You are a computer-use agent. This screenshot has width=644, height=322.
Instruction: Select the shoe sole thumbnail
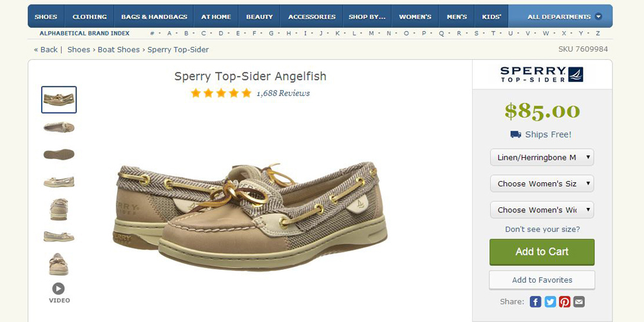pos(59,154)
